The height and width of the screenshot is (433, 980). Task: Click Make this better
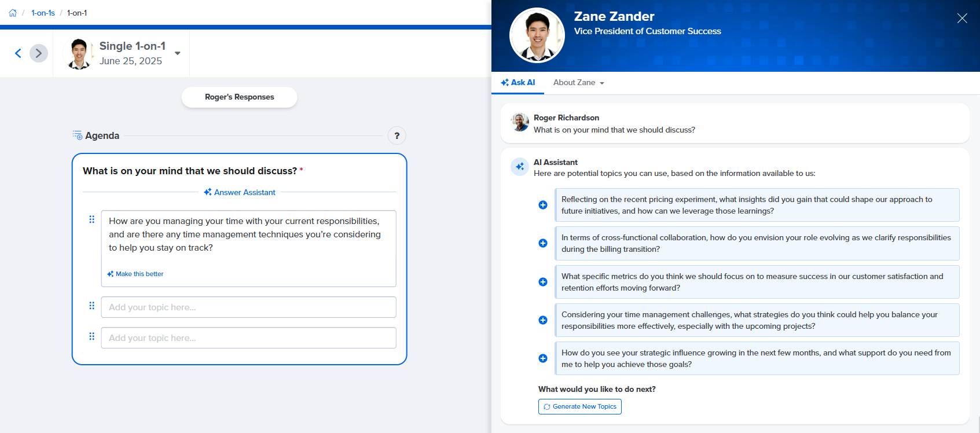(x=135, y=274)
